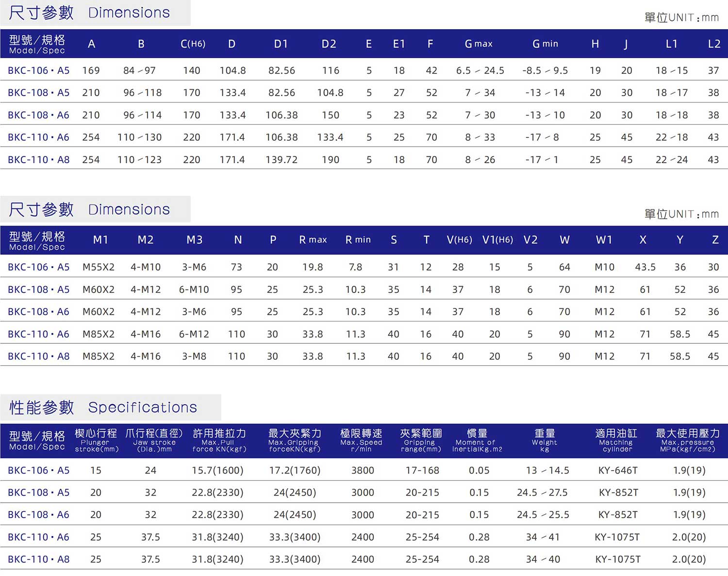Screen dimensions: 728x576
Task: Select the 43.5 value in X column
Action: [645, 267]
